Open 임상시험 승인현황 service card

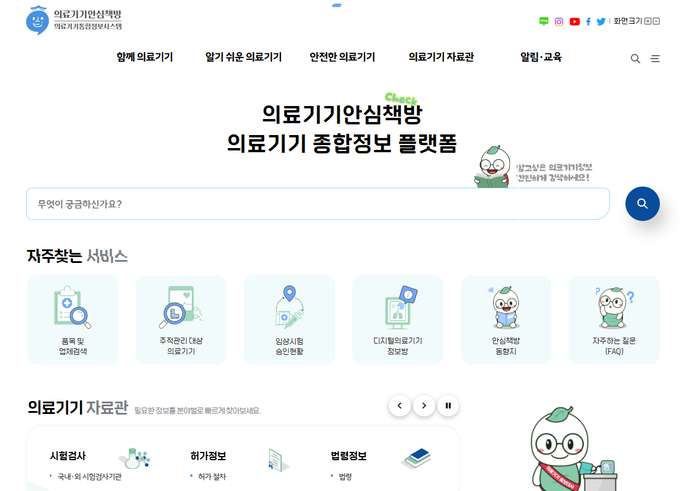point(289,320)
